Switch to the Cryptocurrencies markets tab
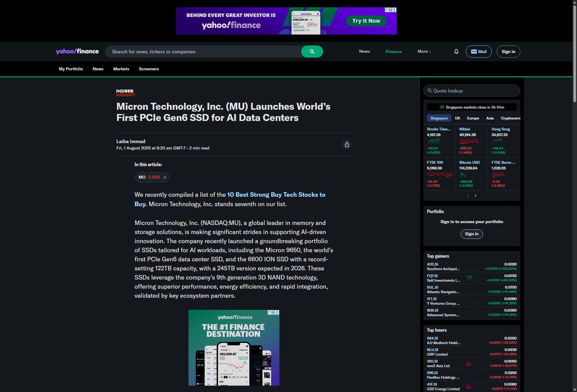Image resolution: width=577 pixels, height=392 pixels. 510,118
